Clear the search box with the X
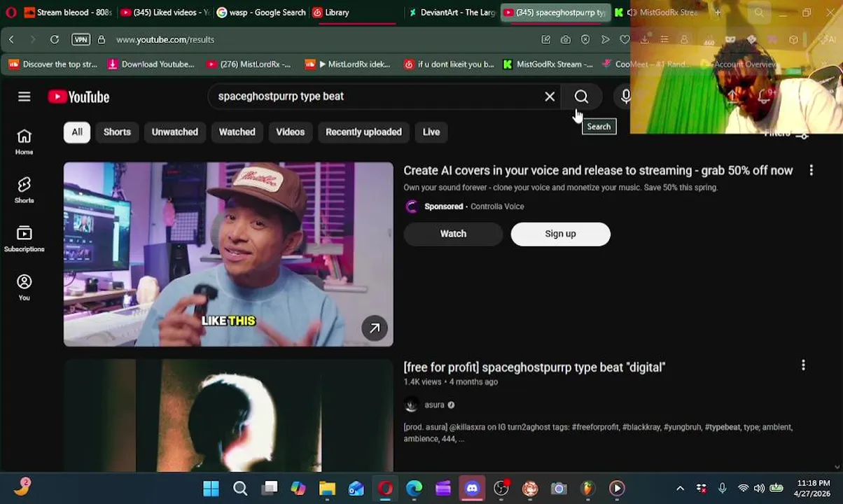843x504 pixels. [x=550, y=97]
